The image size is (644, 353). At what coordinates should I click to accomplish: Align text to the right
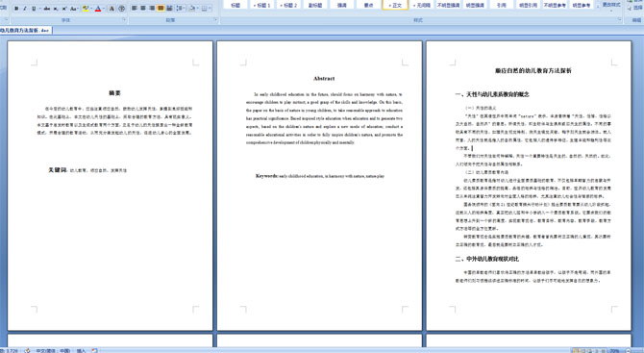tap(152, 8)
